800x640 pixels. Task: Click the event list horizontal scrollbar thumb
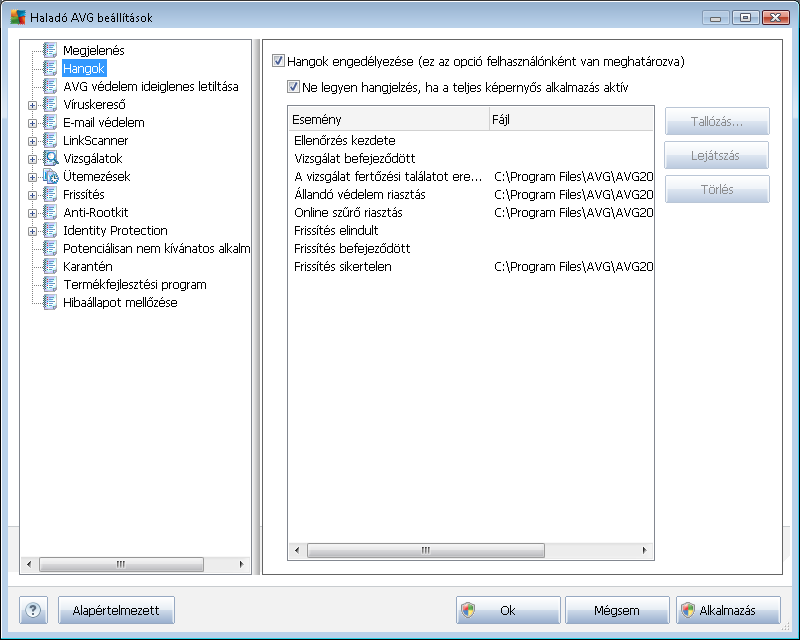tap(426, 550)
